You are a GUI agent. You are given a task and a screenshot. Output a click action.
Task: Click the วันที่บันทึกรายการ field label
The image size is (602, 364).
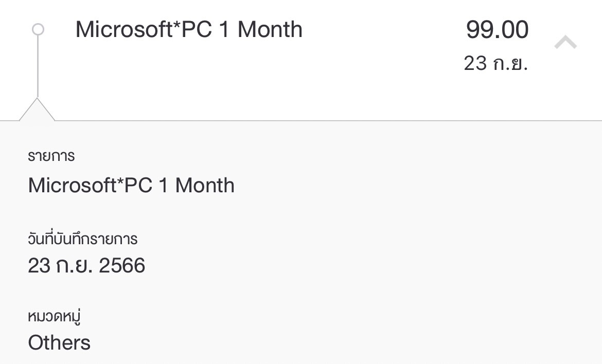coord(83,239)
